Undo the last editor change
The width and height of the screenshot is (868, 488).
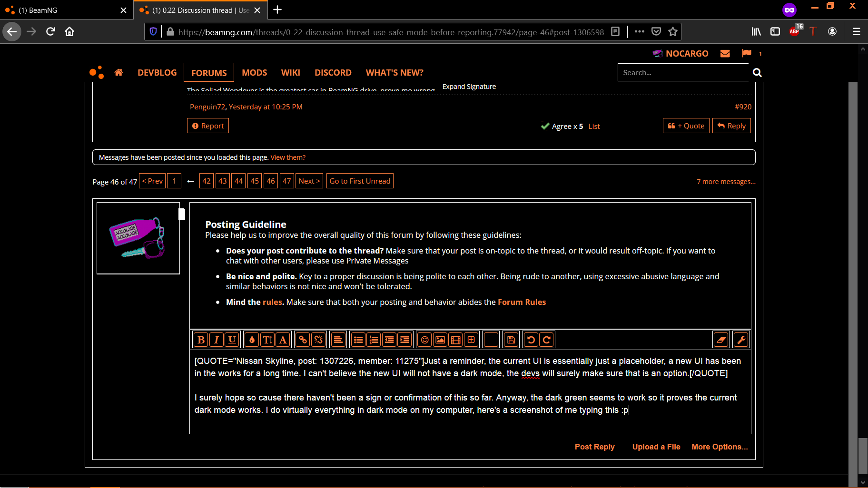[531, 340]
